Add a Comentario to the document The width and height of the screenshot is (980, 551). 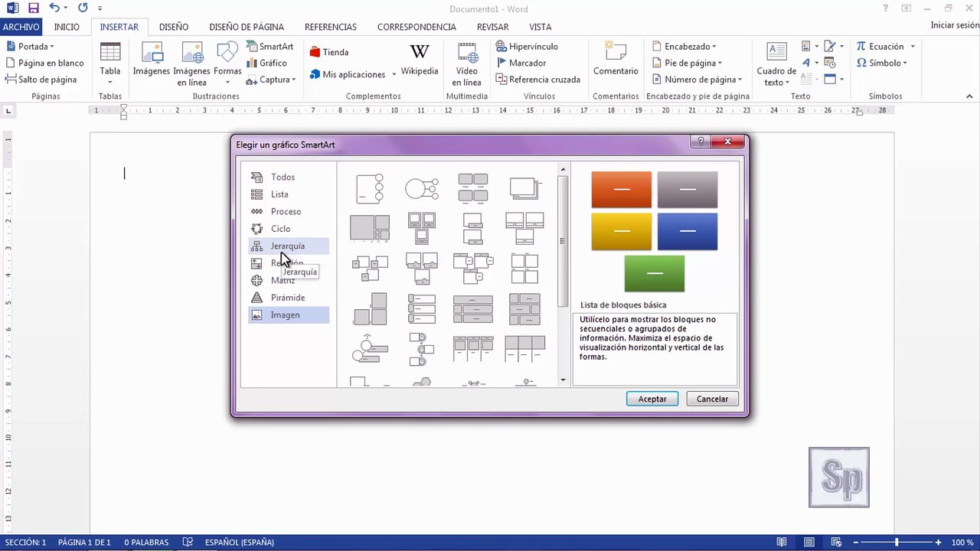(x=616, y=60)
